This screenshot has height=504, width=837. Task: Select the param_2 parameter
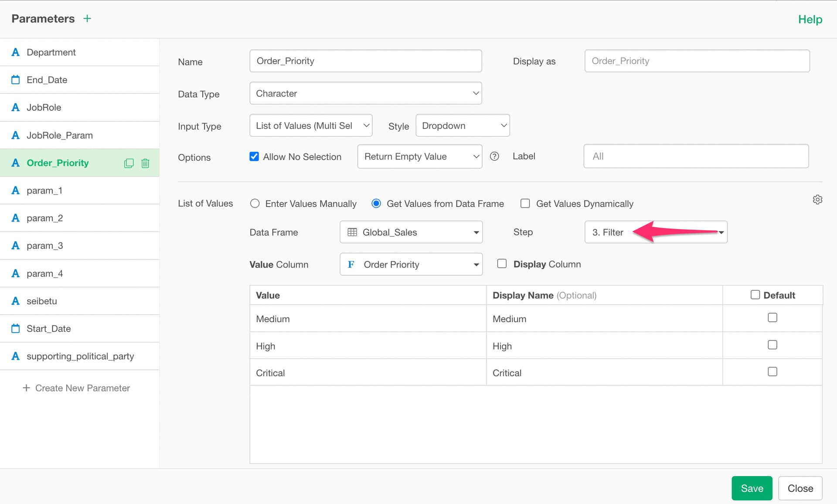point(80,218)
